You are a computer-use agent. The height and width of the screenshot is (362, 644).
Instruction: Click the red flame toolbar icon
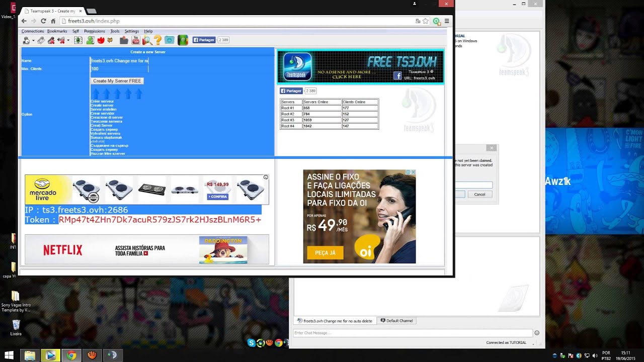100,40
